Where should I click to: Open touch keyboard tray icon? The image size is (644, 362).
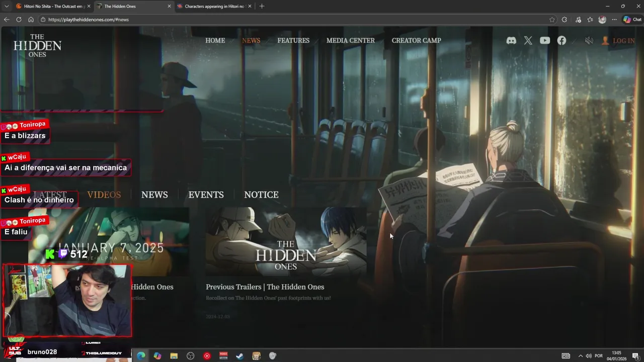tap(566, 356)
